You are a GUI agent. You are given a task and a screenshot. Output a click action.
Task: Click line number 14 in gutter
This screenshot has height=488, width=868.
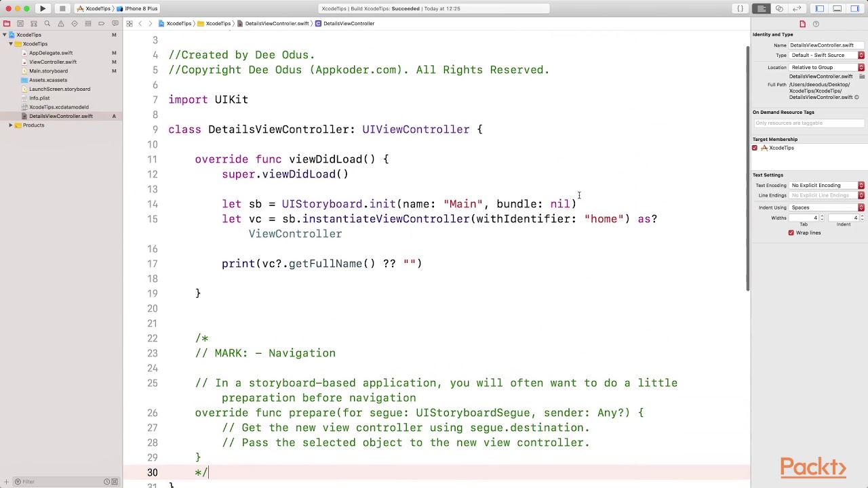[x=152, y=204]
